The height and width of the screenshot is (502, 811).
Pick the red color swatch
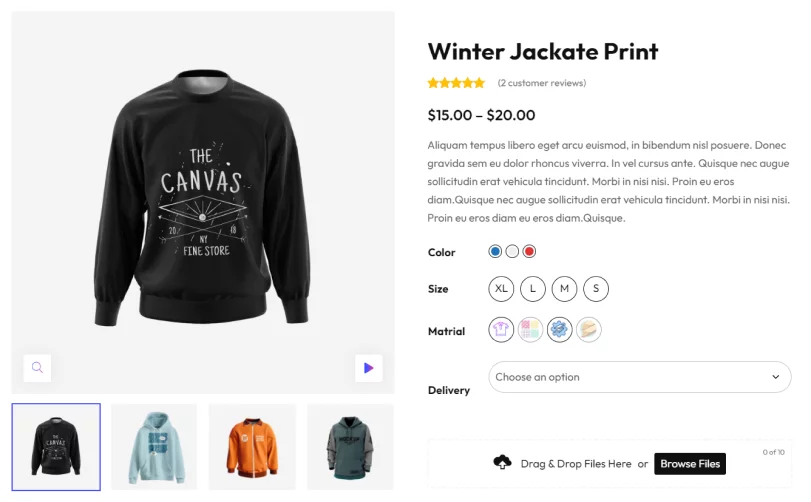coord(529,251)
